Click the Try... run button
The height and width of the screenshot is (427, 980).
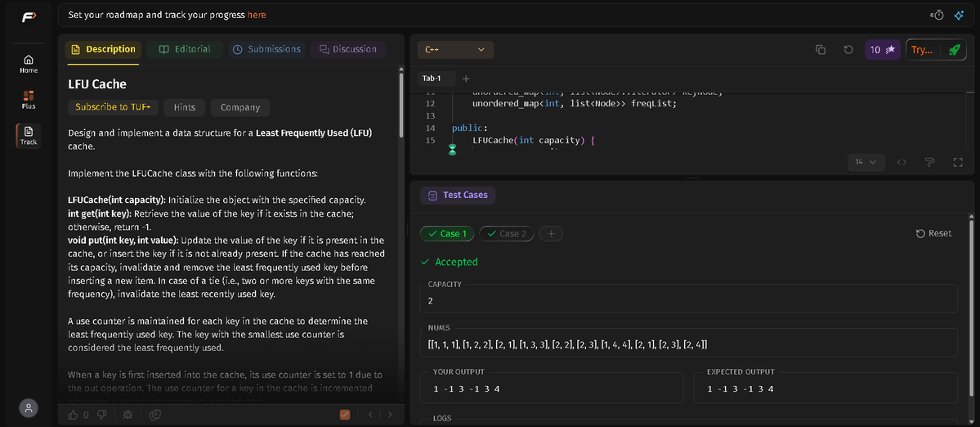click(x=921, y=50)
